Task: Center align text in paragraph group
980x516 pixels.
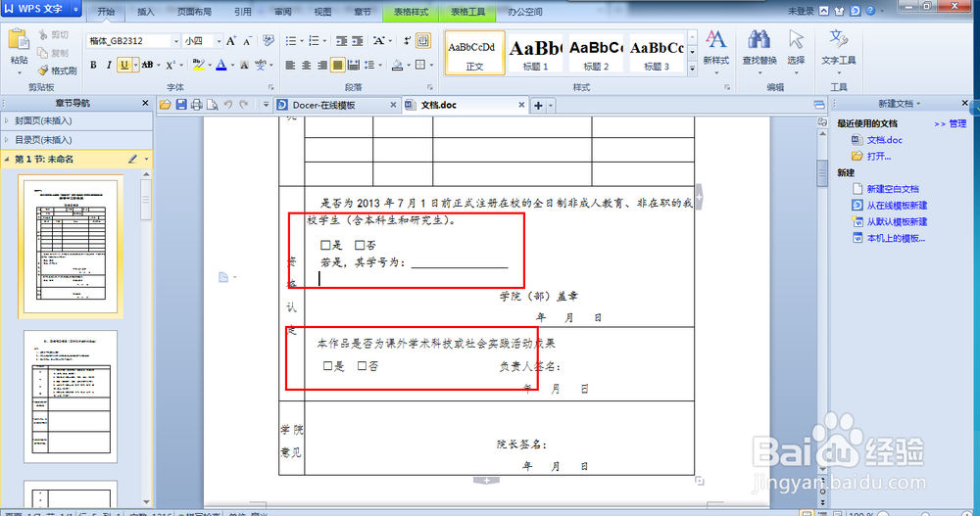Action: pyautogui.click(x=306, y=65)
